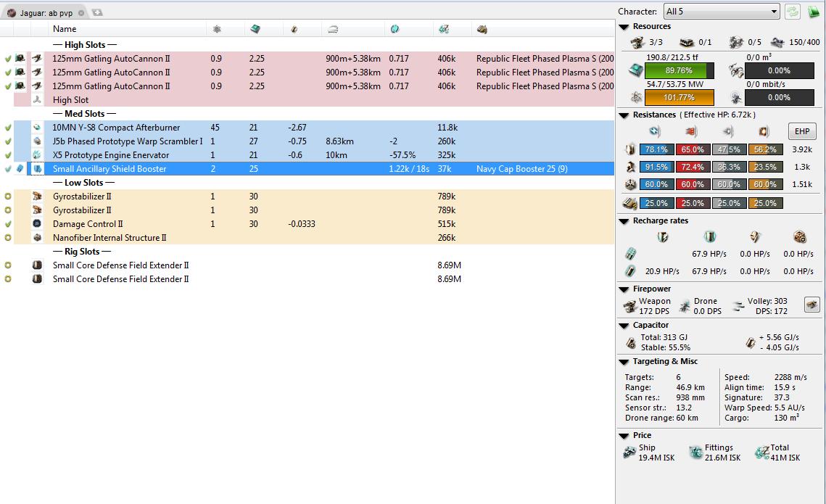Image resolution: width=826 pixels, height=504 pixels.
Task: Click the Fittings price icon
Action: pos(696,452)
